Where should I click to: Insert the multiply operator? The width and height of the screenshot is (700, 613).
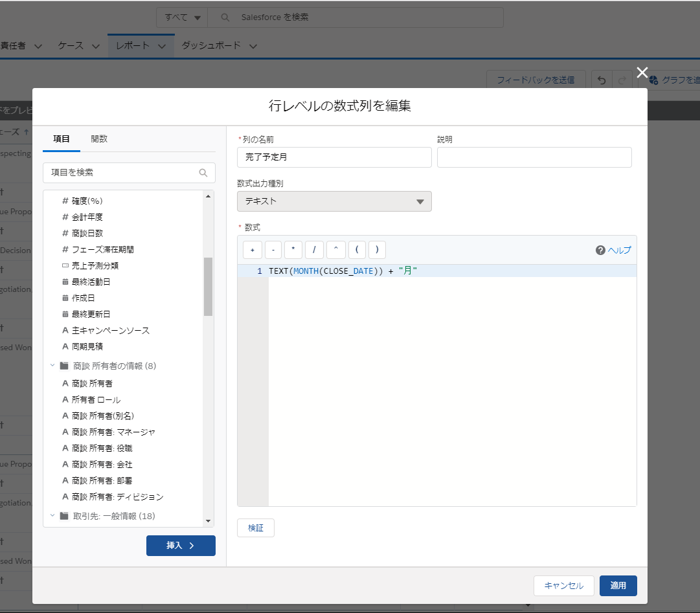(293, 250)
